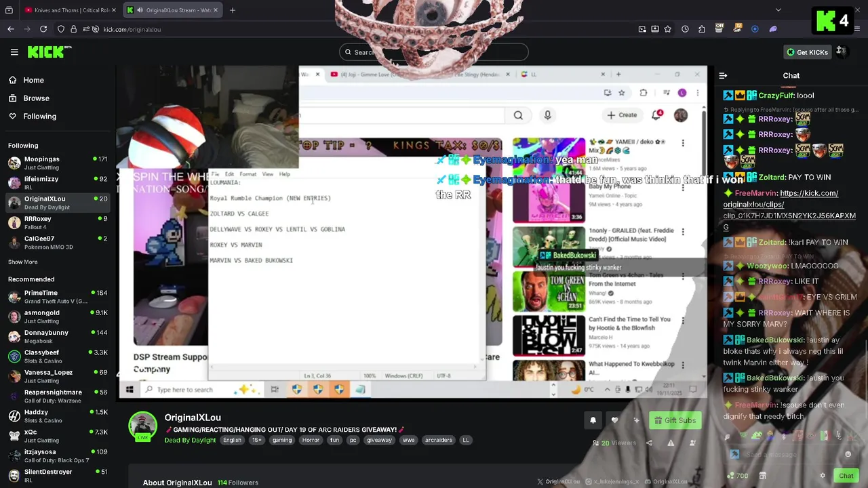Open the SilentDestroyer recommended channel
Viewport: 868px width, 488px height.
point(58,476)
